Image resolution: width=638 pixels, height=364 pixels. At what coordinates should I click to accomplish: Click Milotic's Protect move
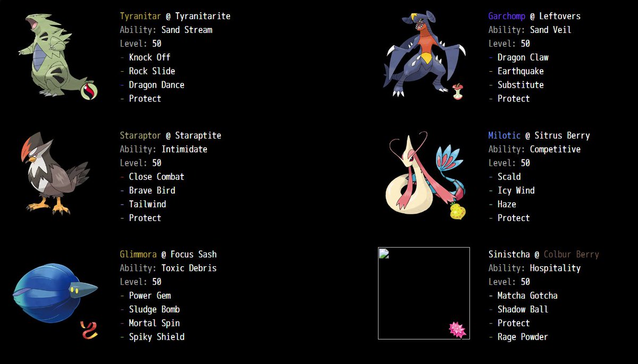pos(513,218)
